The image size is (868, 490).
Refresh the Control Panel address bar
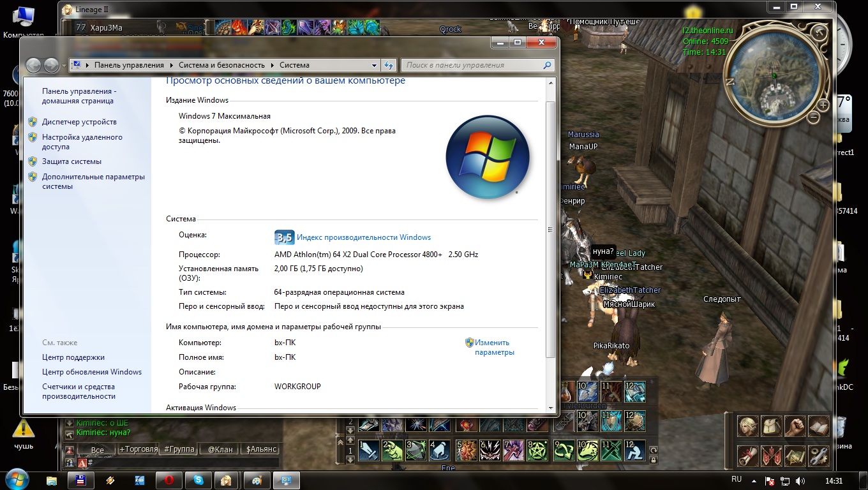coord(389,65)
